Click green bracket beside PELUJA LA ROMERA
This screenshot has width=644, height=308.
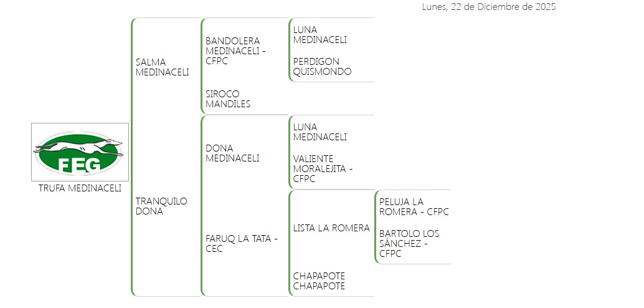375,227
